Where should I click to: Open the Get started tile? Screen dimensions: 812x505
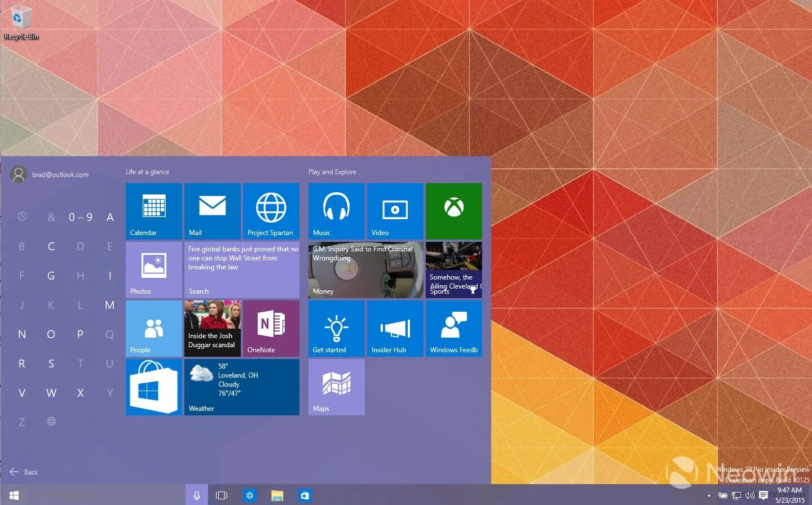click(x=337, y=329)
